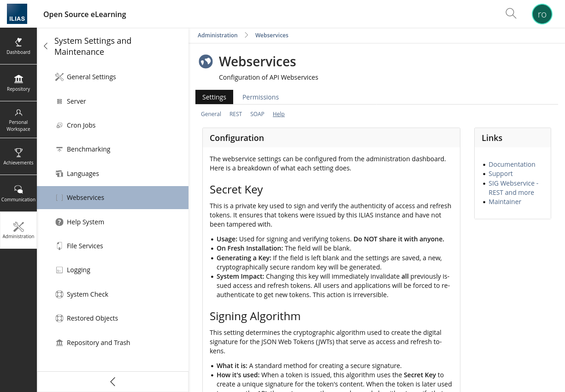Open Personal Workspace section

pos(18,120)
